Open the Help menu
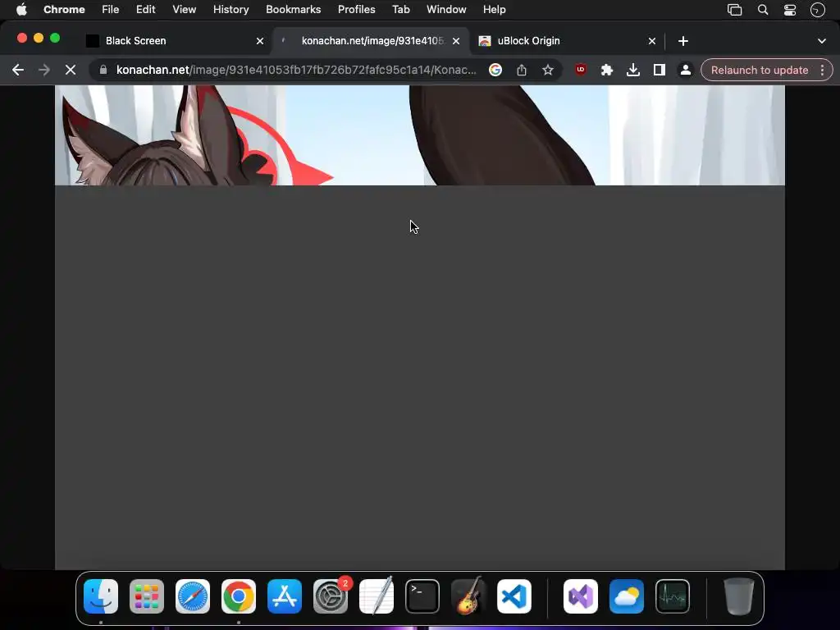Screen dimensions: 840x630 (x=495, y=10)
